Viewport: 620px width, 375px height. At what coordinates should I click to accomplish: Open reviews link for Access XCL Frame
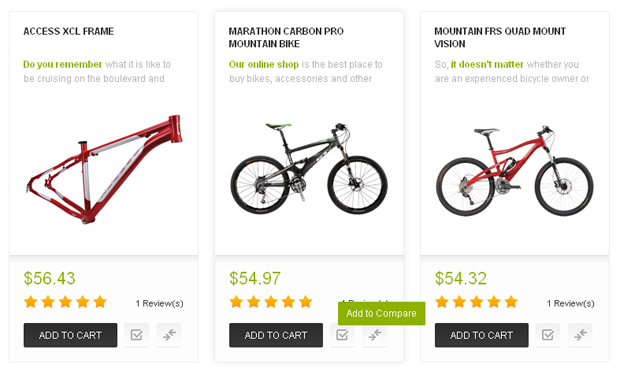(159, 303)
